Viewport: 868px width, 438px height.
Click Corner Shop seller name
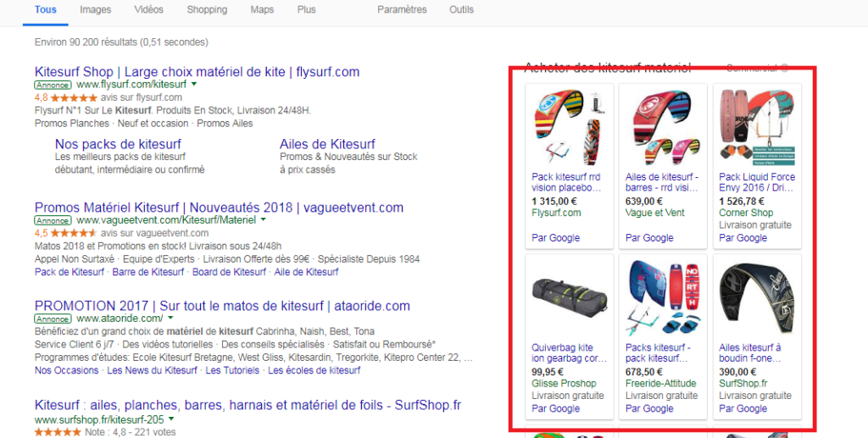pyautogui.click(x=746, y=213)
